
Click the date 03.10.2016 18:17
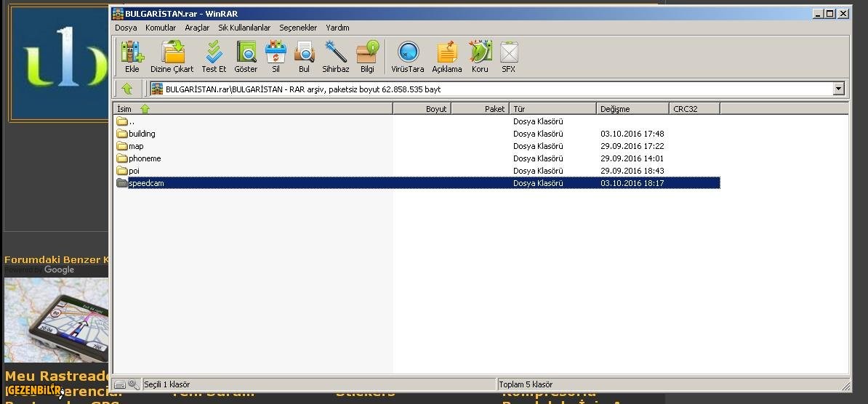tap(632, 182)
